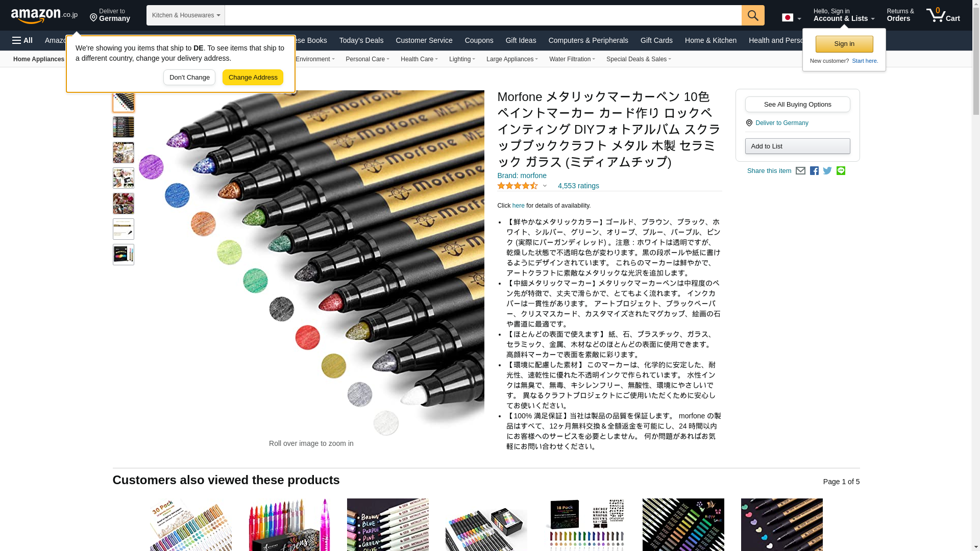Select the second product image thumbnail

point(124,127)
